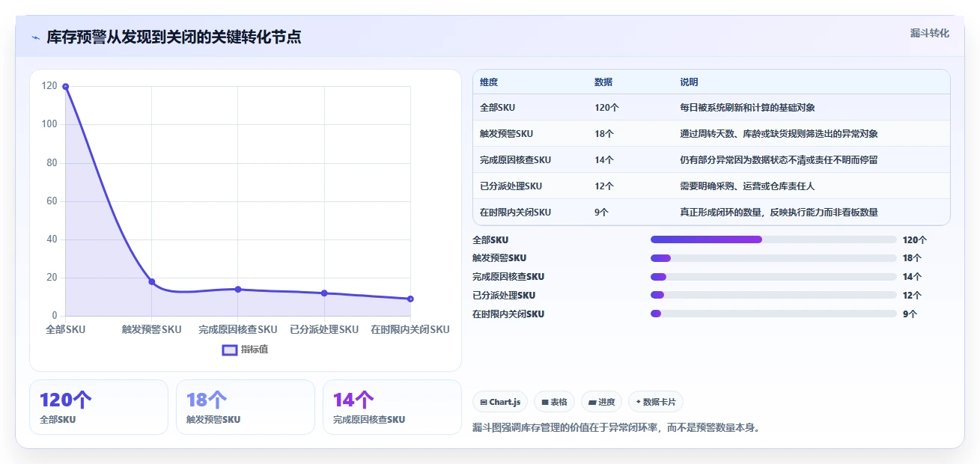Click the chart data point above 在时限内关闭SKU
Screen dimensions: 980x464
click(410, 299)
